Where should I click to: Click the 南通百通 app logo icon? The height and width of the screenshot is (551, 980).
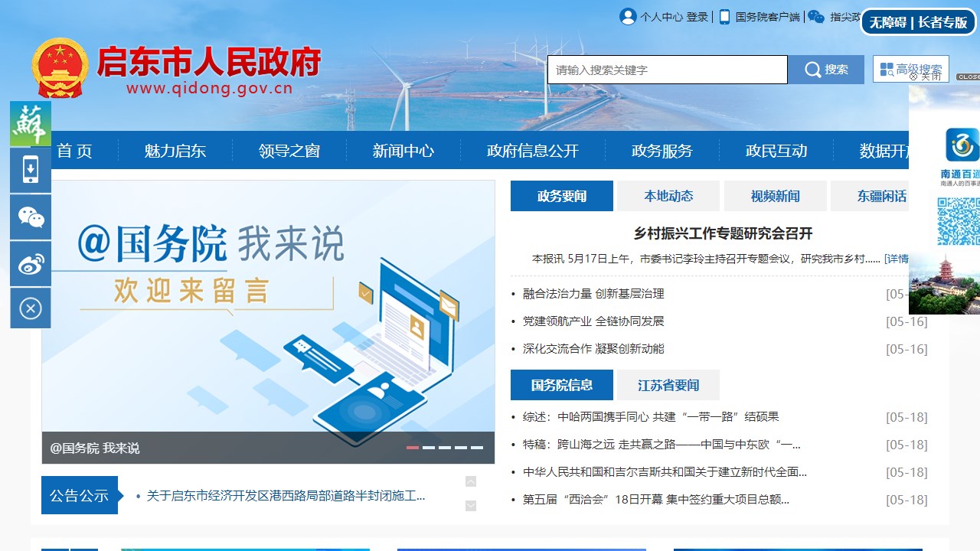[x=962, y=145]
